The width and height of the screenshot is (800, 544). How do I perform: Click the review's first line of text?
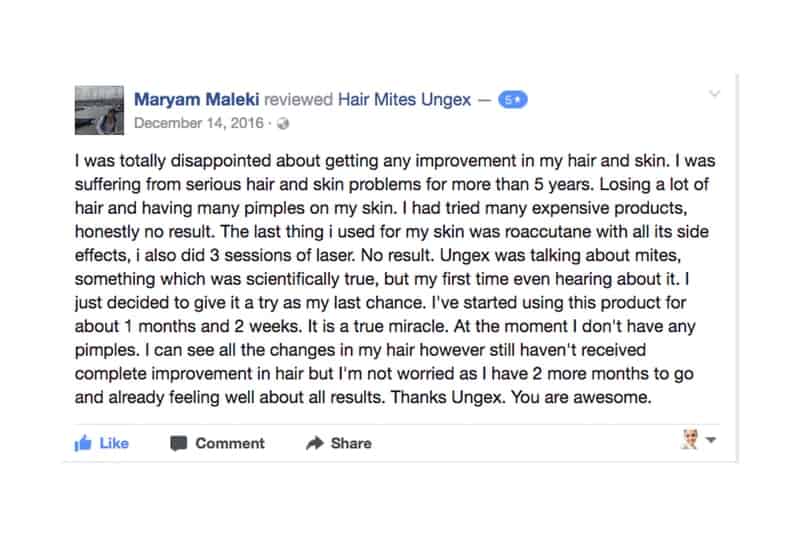pyautogui.click(x=395, y=161)
